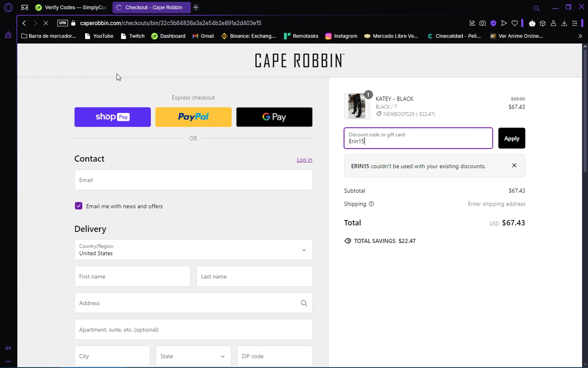Dismiss the ERIN15 error message
The width and height of the screenshot is (588, 368).
point(514,166)
